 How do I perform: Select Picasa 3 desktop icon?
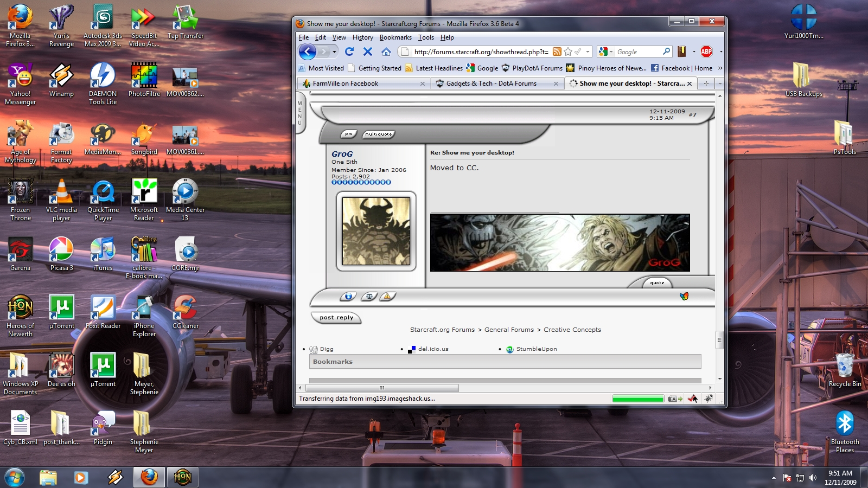coord(61,254)
